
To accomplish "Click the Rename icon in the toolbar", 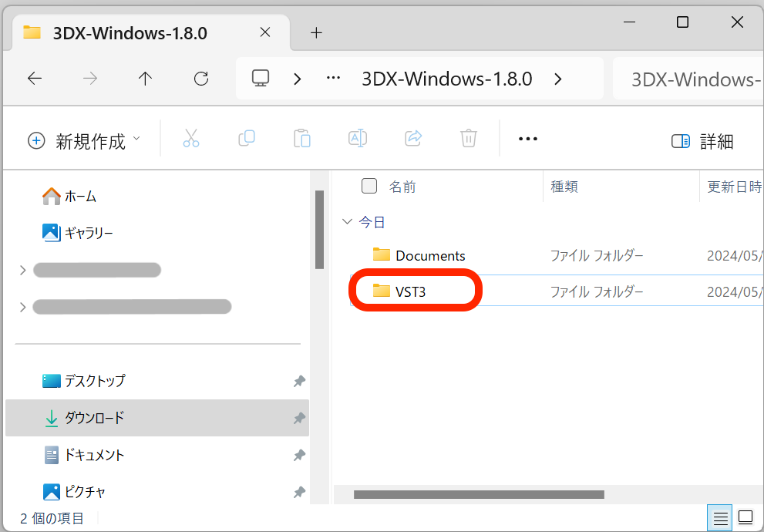I will (x=357, y=139).
